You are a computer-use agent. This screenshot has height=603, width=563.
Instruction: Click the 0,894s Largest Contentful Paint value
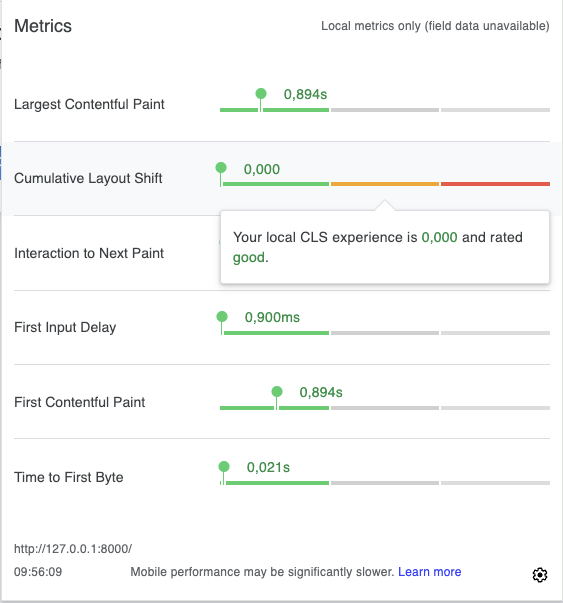pyautogui.click(x=305, y=94)
